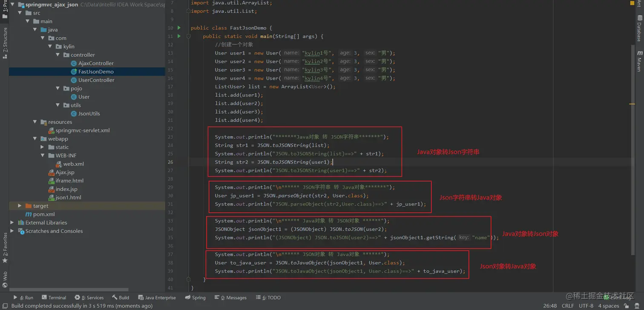Place the cursor on line 26 after user1
The image size is (644, 310).
coord(332,162)
